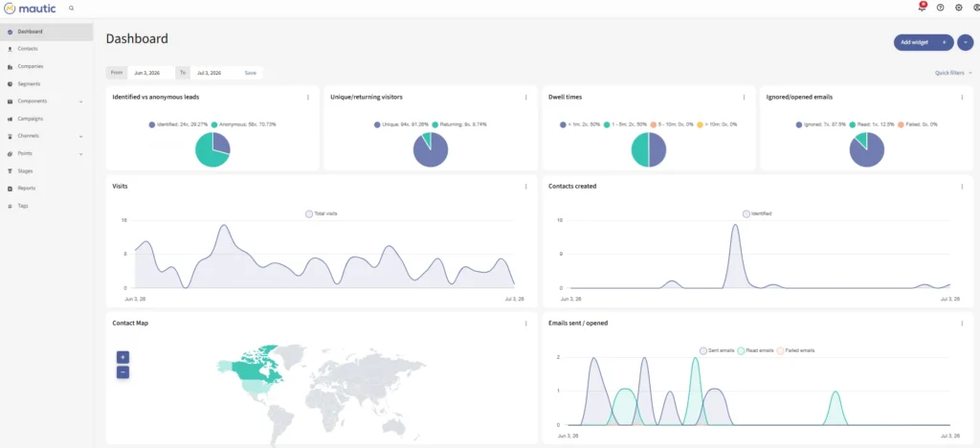Open the Quick filters dropdown
The height and width of the screenshot is (448, 980).
(953, 73)
